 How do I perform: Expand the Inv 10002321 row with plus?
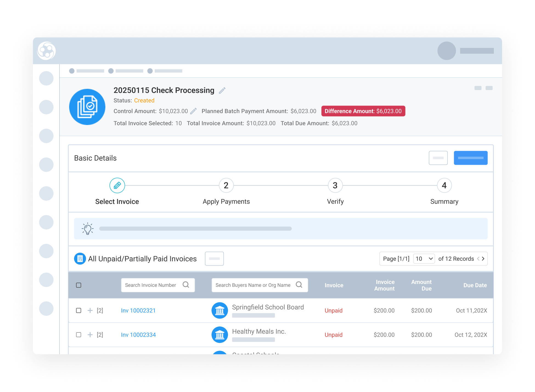[90, 310]
